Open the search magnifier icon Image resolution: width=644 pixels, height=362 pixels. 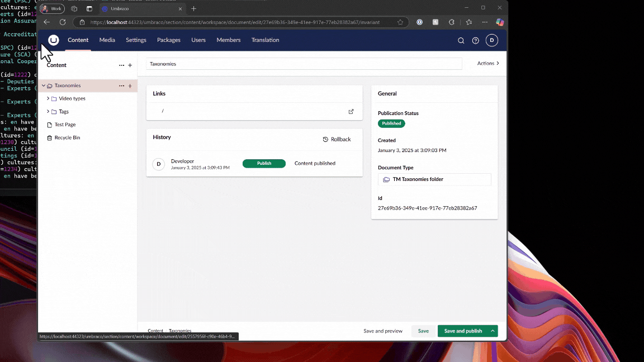(461, 40)
